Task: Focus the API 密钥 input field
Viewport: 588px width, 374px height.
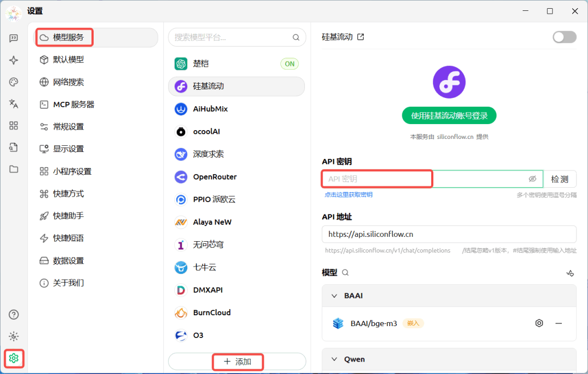Action: pyautogui.click(x=432, y=179)
